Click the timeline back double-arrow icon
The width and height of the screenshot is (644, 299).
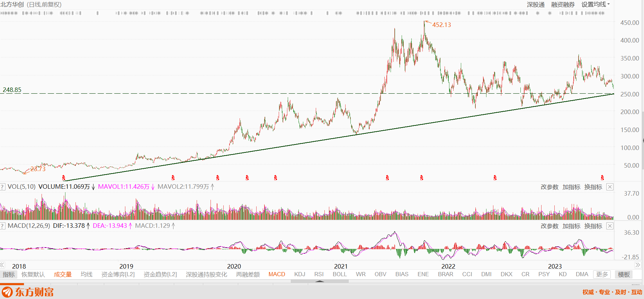click(x=2, y=265)
